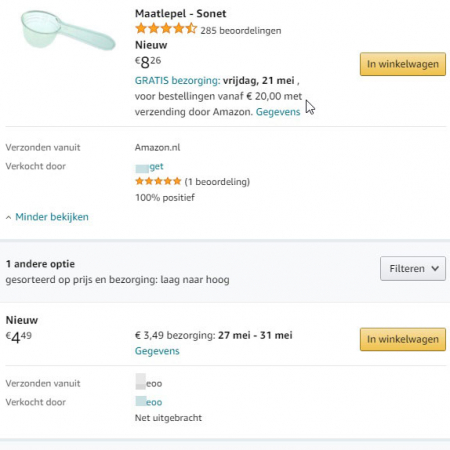
Task: Click the product star rating stars
Action: tap(166, 29)
